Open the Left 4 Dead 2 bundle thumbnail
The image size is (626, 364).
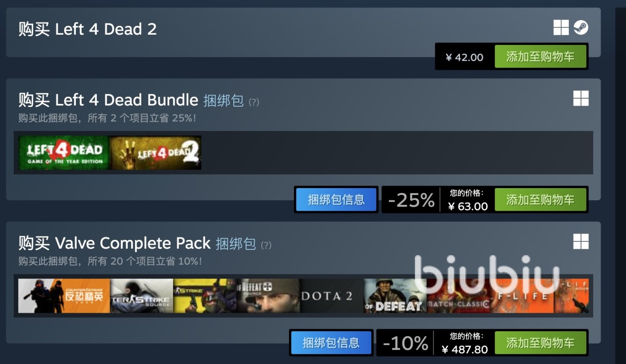(156, 152)
